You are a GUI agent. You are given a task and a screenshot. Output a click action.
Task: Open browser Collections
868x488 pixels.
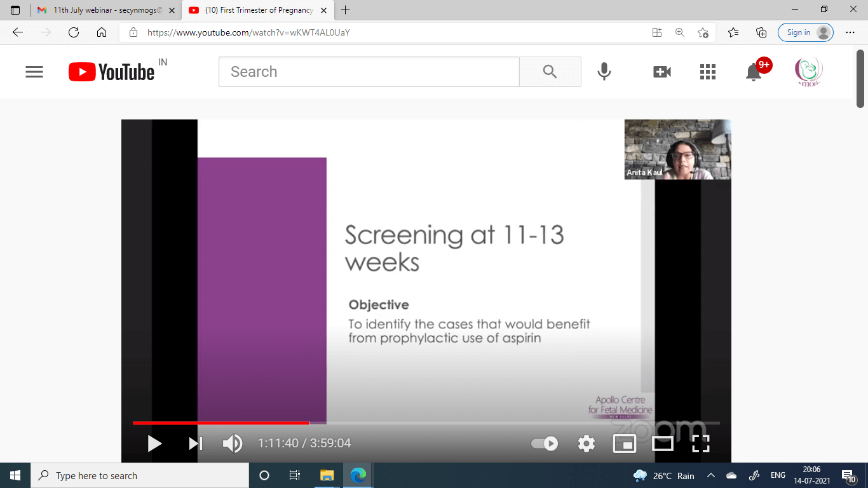click(761, 32)
